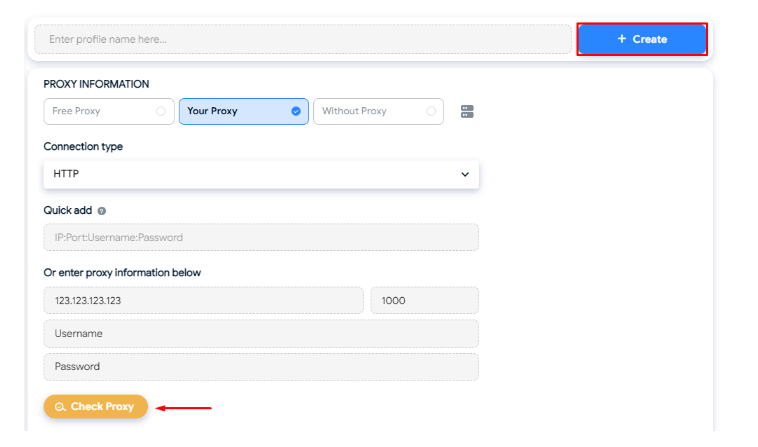Open the Connection type HTTP dropdown

click(x=260, y=174)
